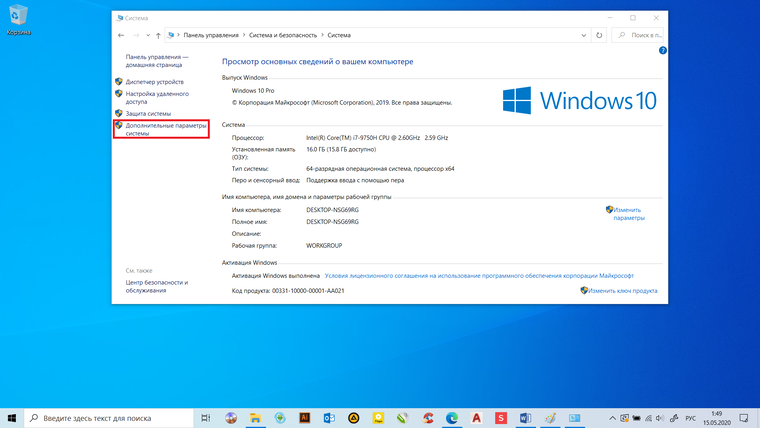The width and height of the screenshot is (760, 428).
Task: Switch input language via РУС indicator
Action: click(690, 418)
